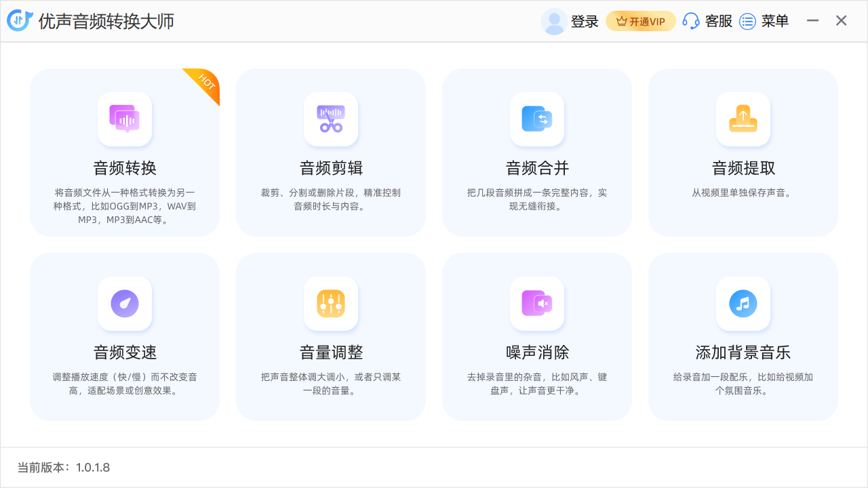Click the 音频转换 description about OGG到MP3
Viewport: 868px width, 488px height.
(x=125, y=206)
